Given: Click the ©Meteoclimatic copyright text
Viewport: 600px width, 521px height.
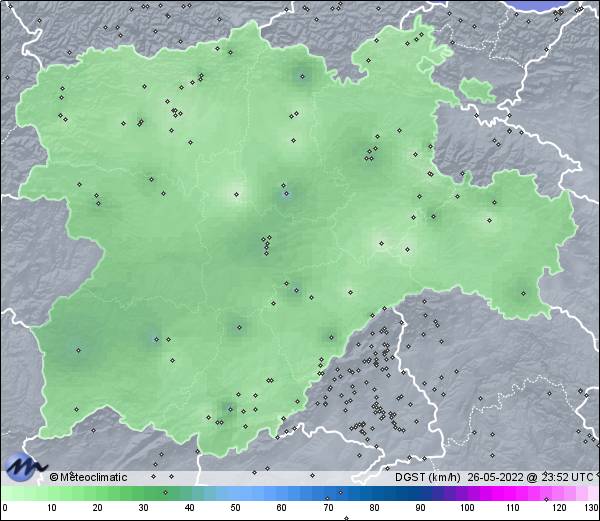Looking at the screenshot, I should pyautogui.click(x=88, y=477).
